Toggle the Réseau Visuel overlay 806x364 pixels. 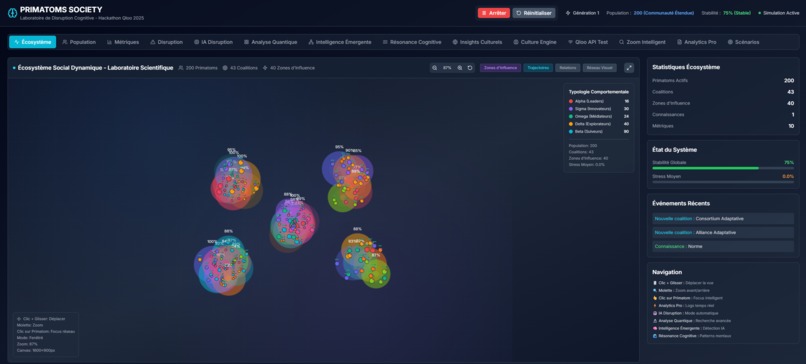click(x=599, y=68)
